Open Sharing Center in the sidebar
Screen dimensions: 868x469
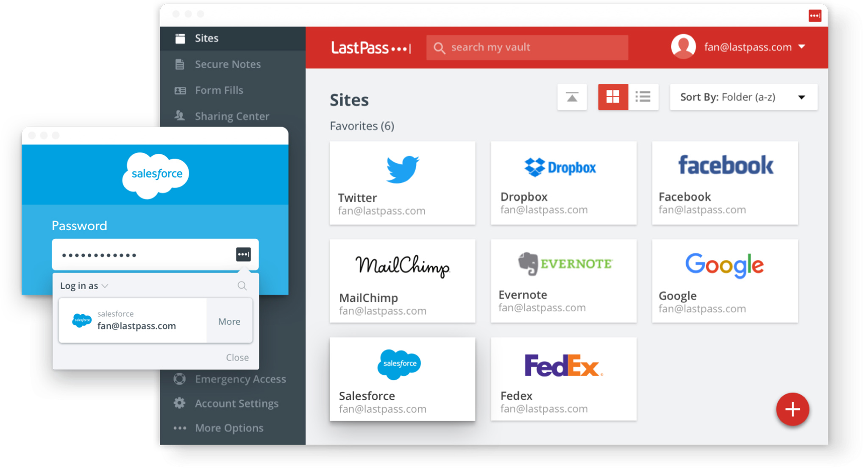(x=233, y=116)
